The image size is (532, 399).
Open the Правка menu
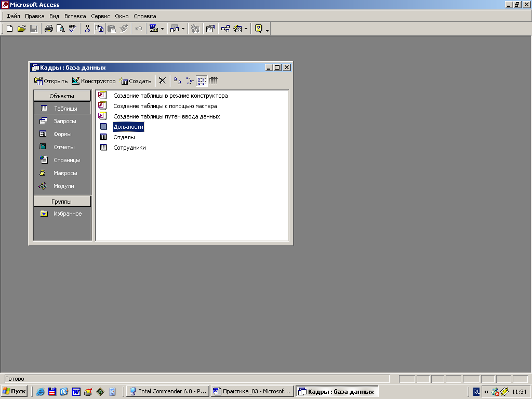[35, 16]
